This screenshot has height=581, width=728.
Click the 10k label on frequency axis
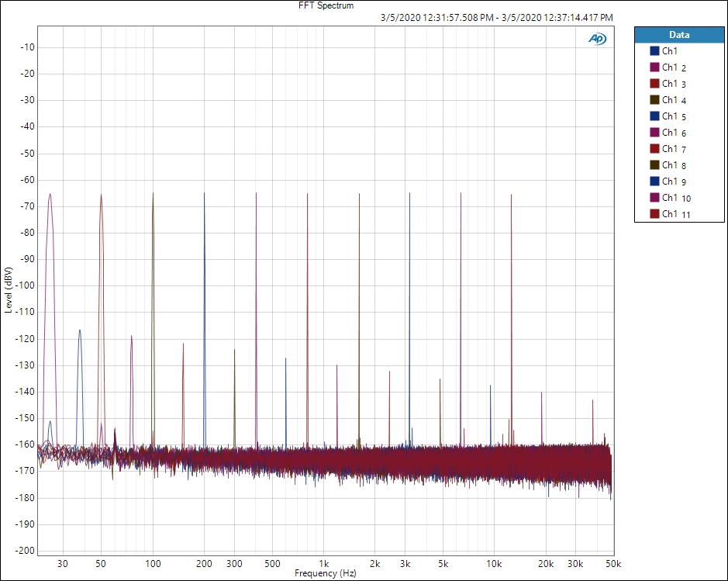coord(494,563)
